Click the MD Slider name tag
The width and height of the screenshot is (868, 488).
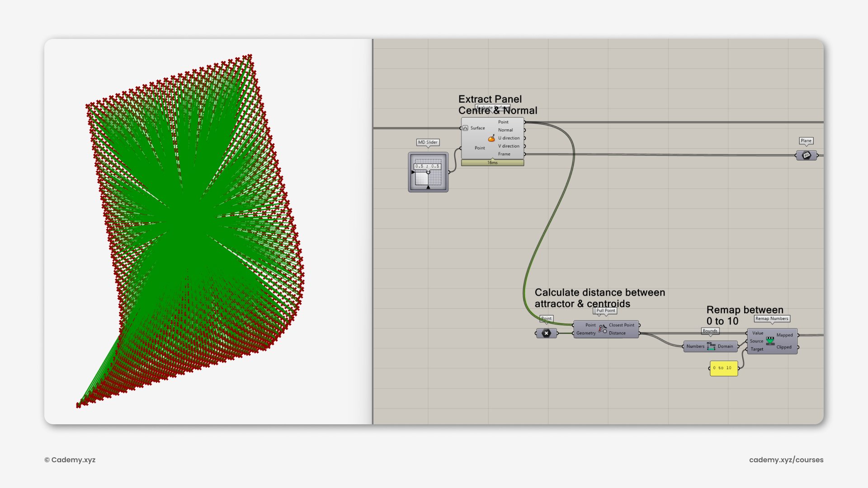pyautogui.click(x=428, y=142)
